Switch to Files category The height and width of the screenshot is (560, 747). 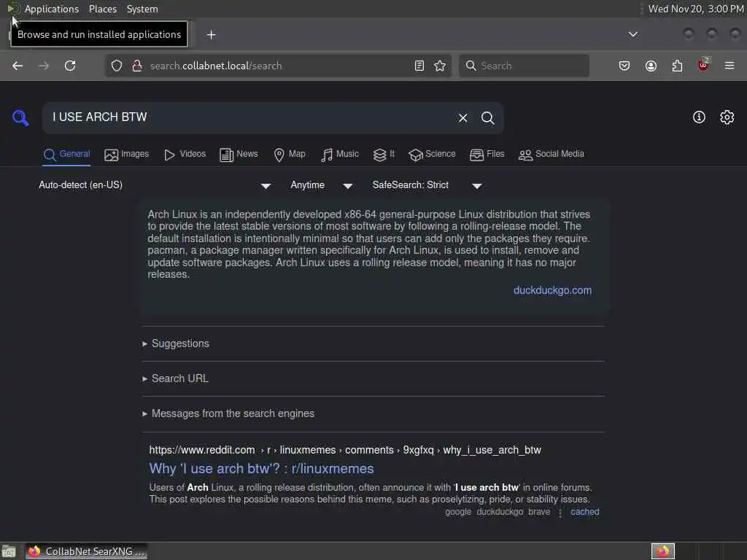[487, 155]
